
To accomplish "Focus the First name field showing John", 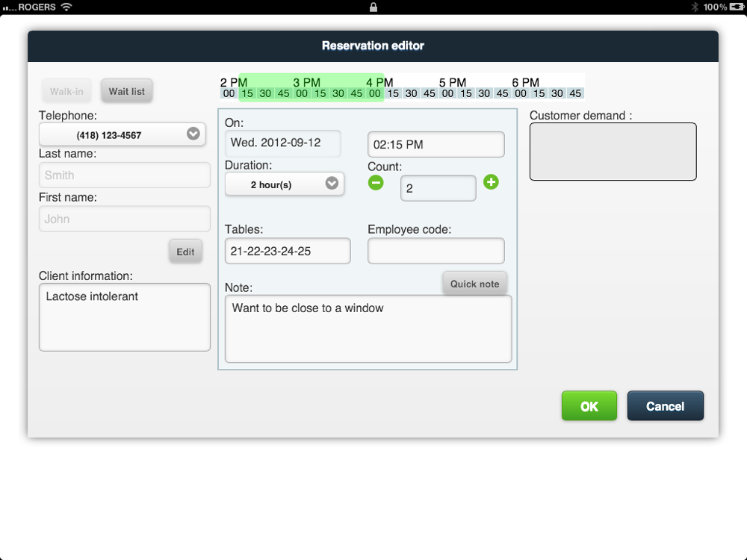I will 124,219.
